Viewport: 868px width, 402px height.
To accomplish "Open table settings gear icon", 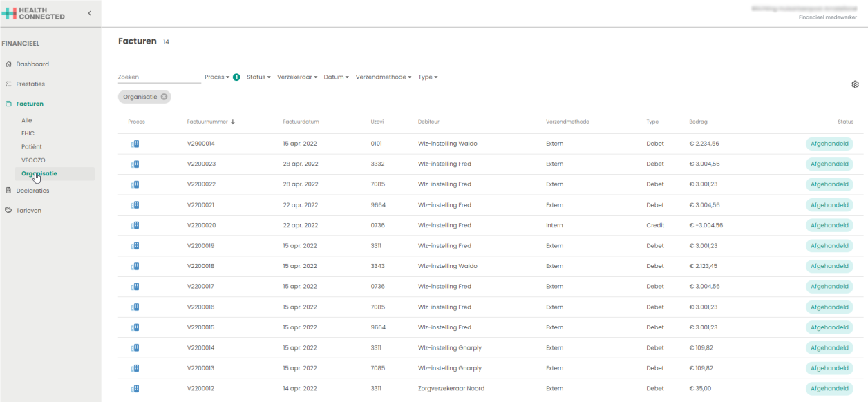I will pos(855,84).
